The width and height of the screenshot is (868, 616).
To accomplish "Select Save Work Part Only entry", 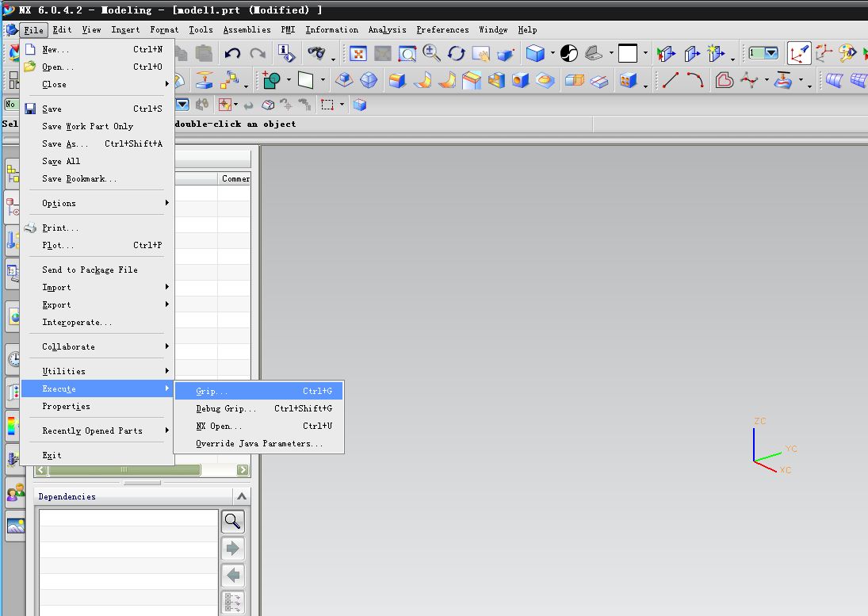I will pos(98,126).
